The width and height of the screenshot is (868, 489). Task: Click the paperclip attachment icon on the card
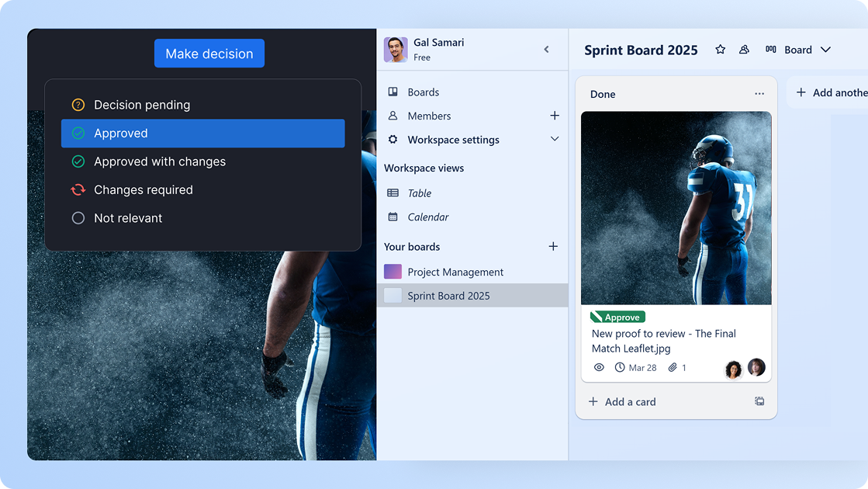(672, 367)
